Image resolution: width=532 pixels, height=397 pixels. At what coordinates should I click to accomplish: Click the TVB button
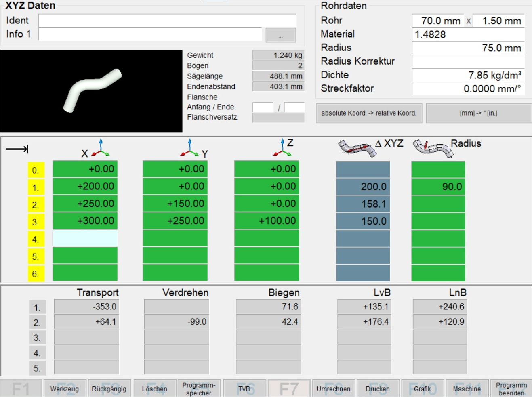pyautogui.click(x=244, y=389)
